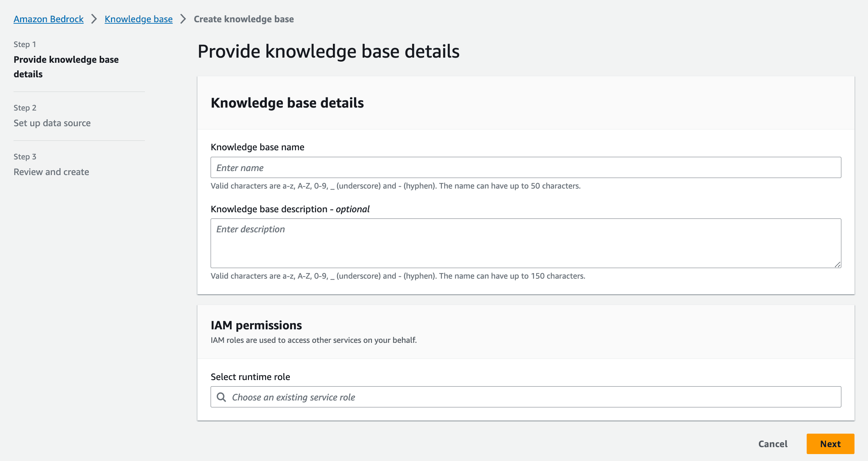Click the Create knowledge base breadcrumb label

pos(243,19)
